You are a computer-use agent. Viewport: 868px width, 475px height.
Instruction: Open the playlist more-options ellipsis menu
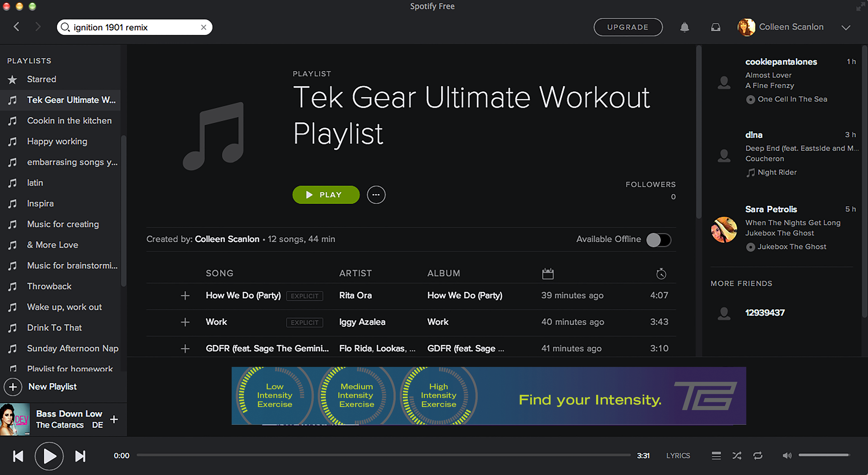[376, 194]
